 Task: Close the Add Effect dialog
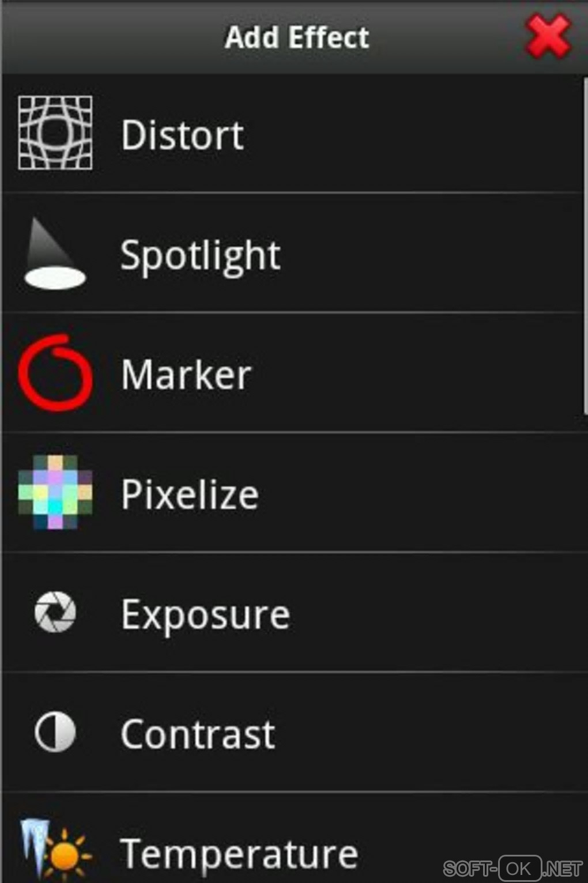pos(548,37)
